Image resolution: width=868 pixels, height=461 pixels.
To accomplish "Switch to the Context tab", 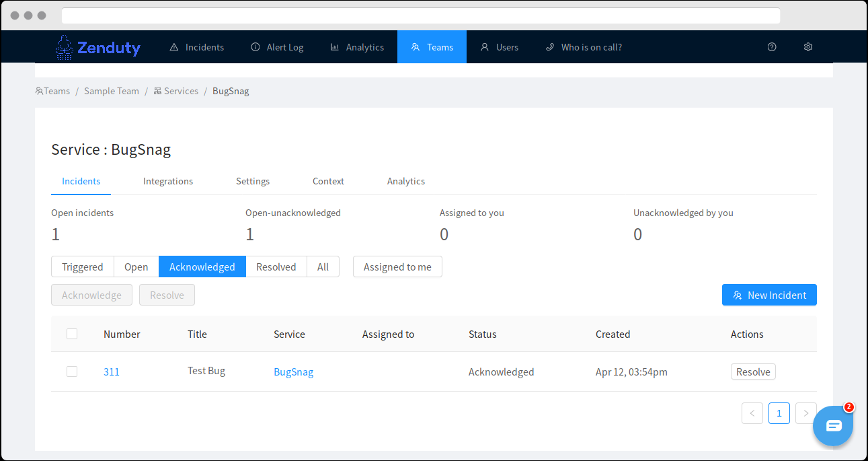I will click(x=328, y=181).
